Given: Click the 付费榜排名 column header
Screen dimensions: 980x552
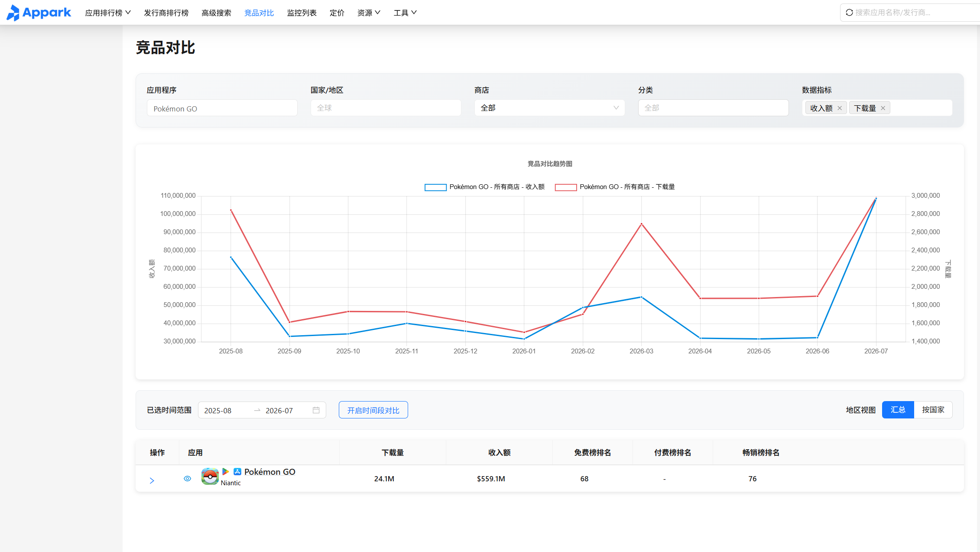Looking at the screenshot, I should pyautogui.click(x=672, y=453).
